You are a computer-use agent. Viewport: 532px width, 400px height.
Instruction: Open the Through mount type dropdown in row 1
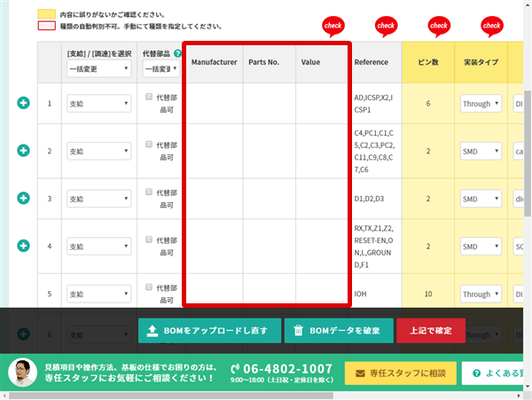(x=481, y=104)
